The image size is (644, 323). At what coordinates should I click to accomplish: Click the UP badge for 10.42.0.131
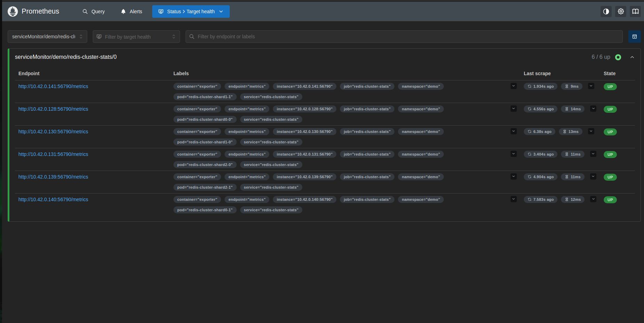click(610, 155)
